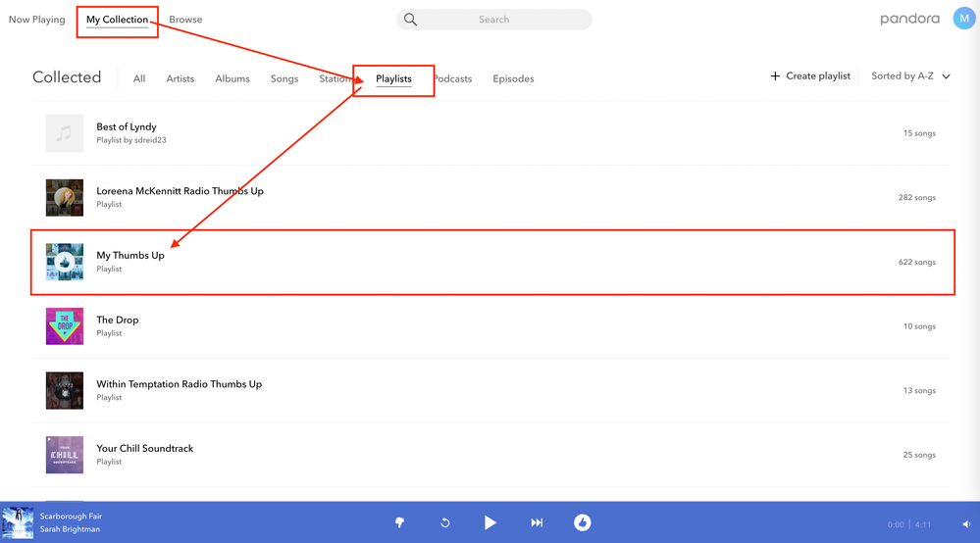Click The Drop playlist cover thumbnail
Viewport: 980px width, 543px height.
click(x=65, y=326)
